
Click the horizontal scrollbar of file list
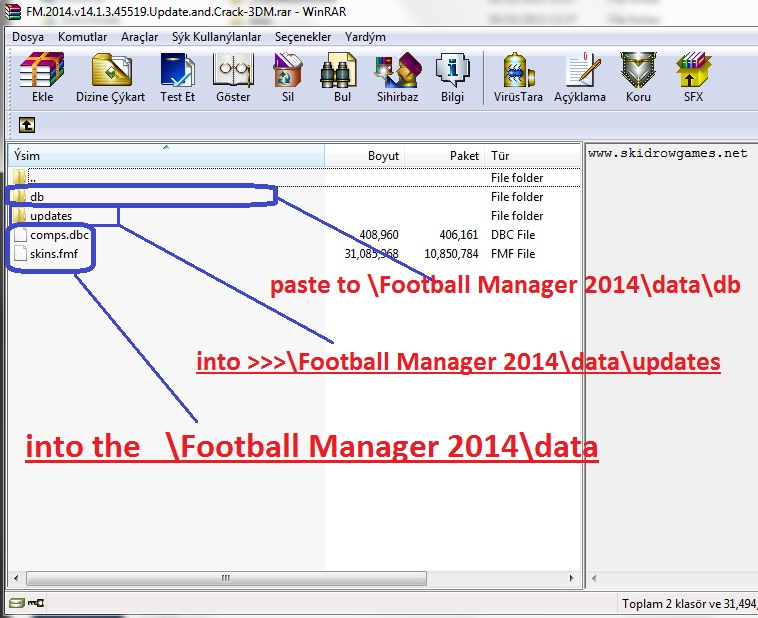coord(294,579)
